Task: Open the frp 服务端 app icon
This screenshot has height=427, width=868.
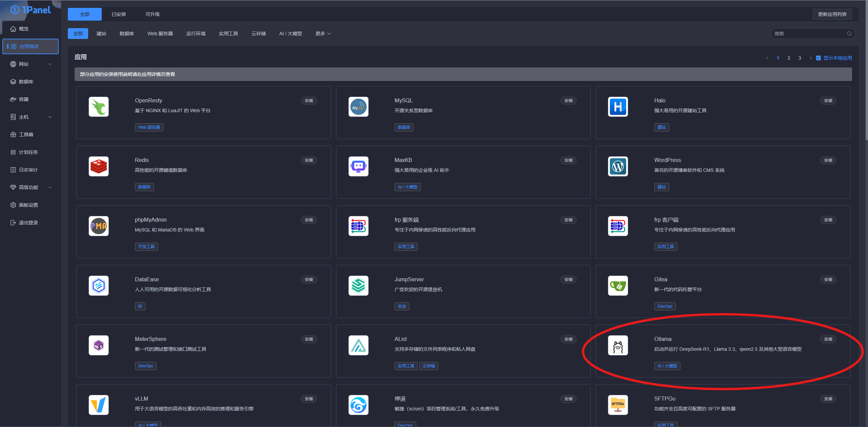Action: pyautogui.click(x=358, y=226)
